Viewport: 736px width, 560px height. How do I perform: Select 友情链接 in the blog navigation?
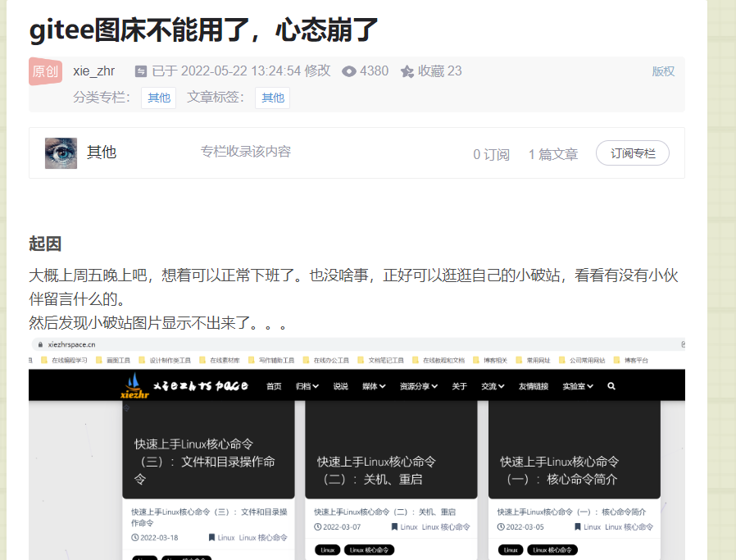(534, 386)
